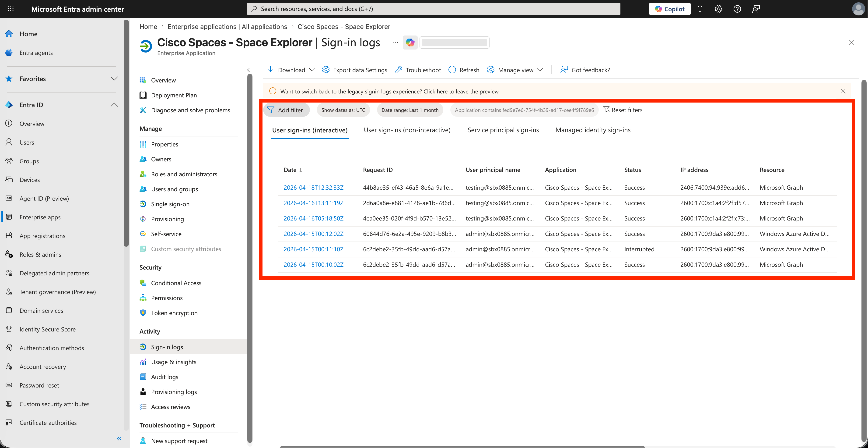868x448 pixels.
Task: Open Delegated admin partners
Action: coord(54,273)
